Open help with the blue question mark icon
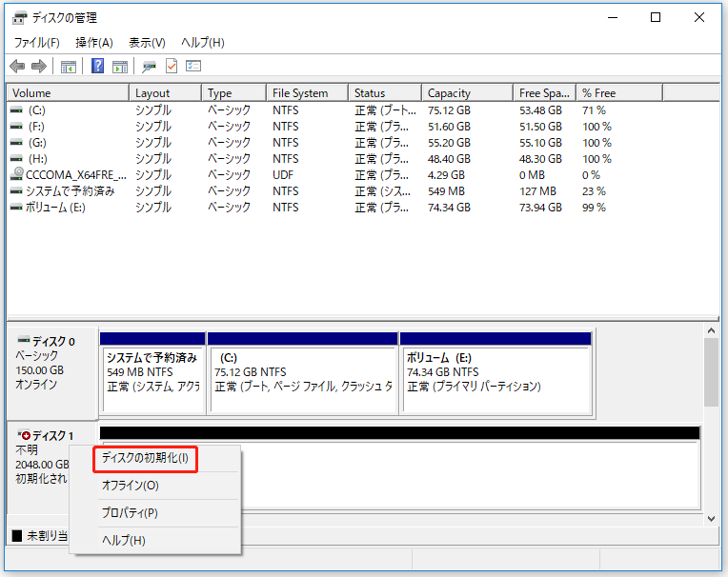This screenshot has height=577, width=728. point(97,66)
